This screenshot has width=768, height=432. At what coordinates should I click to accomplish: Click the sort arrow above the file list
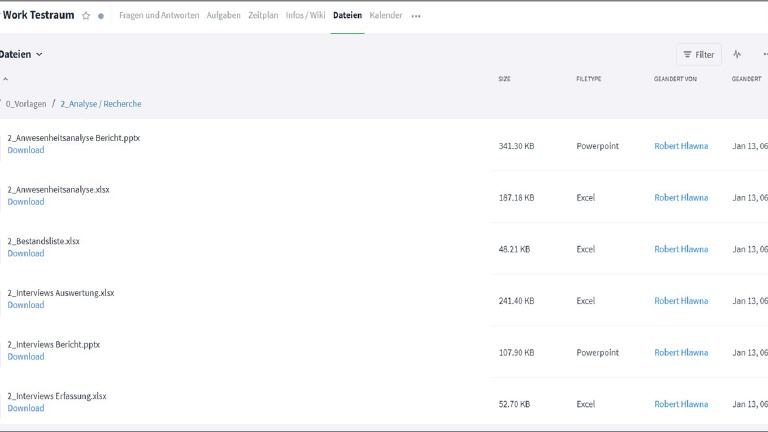(5, 79)
